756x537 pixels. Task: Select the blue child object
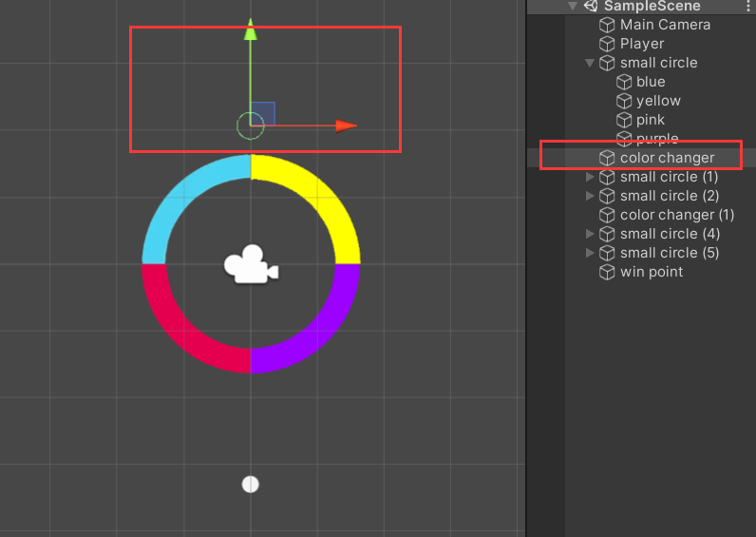[x=651, y=82]
